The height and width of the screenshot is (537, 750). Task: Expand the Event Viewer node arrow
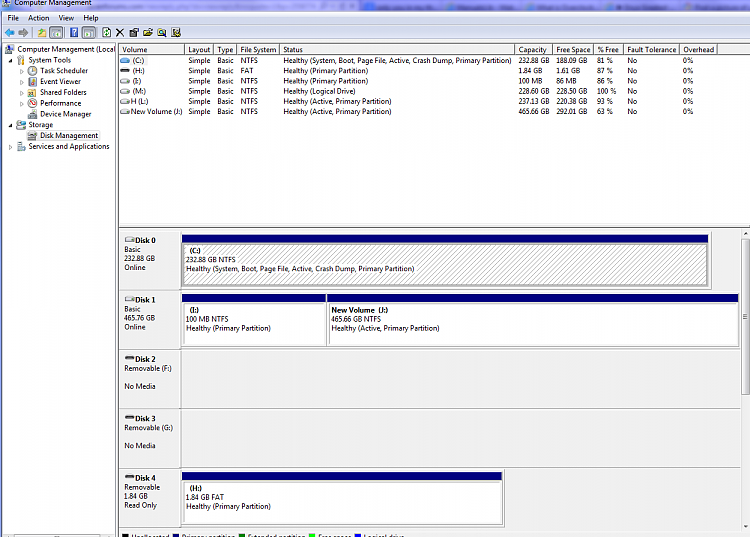pos(22,82)
